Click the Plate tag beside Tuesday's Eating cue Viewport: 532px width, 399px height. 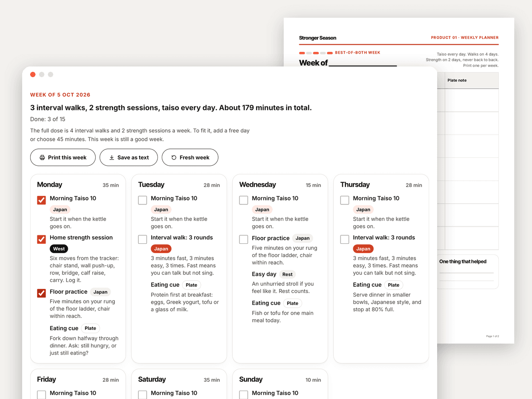point(192,285)
